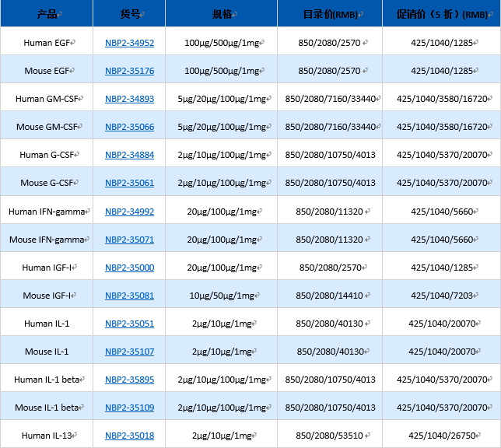Click the NBP2-35061 catalog link
This screenshot has width=501, height=448.
(x=129, y=183)
